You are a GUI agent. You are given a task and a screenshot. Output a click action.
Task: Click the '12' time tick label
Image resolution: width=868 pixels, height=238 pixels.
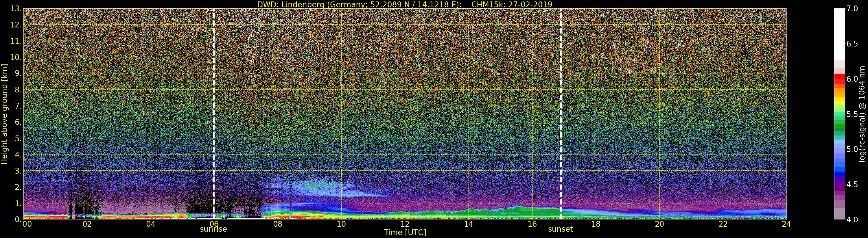click(405, 224)
